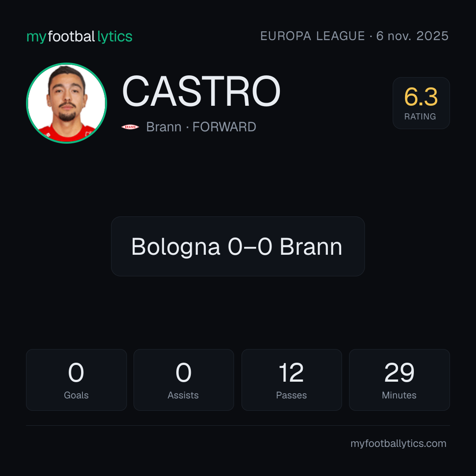This screenshot has width=476, height=476.
Task: Click the Bologna 0–0 Brann score card
Action: [238, 246]
